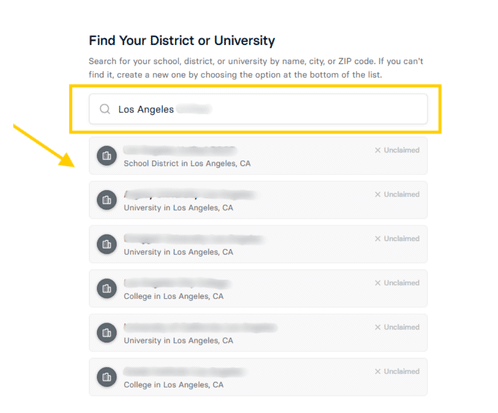This screenshot has width=498, height=413.
Task: Click Unclaimed label on first University row
Action: [x=401, y=194]
